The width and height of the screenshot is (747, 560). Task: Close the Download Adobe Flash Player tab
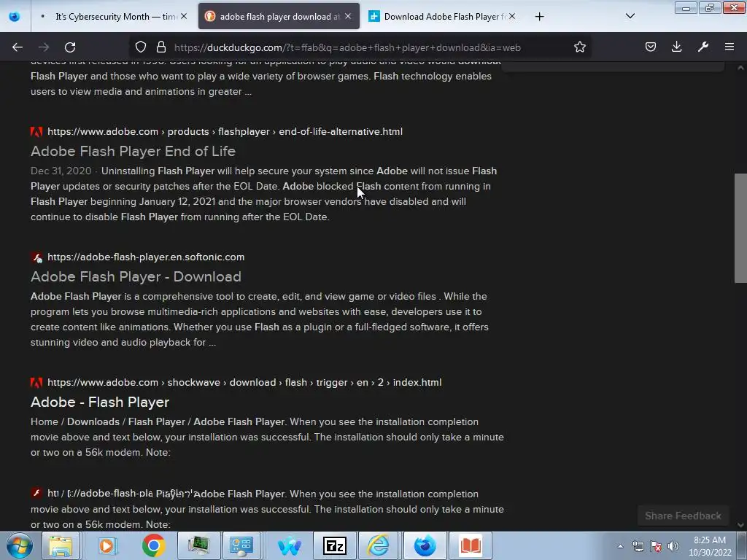tap(511, 16)
